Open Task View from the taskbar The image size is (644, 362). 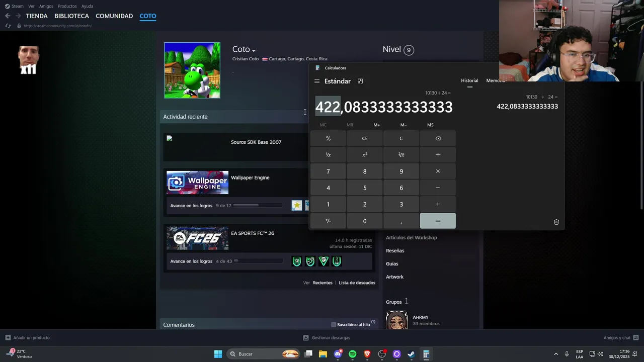308,354
